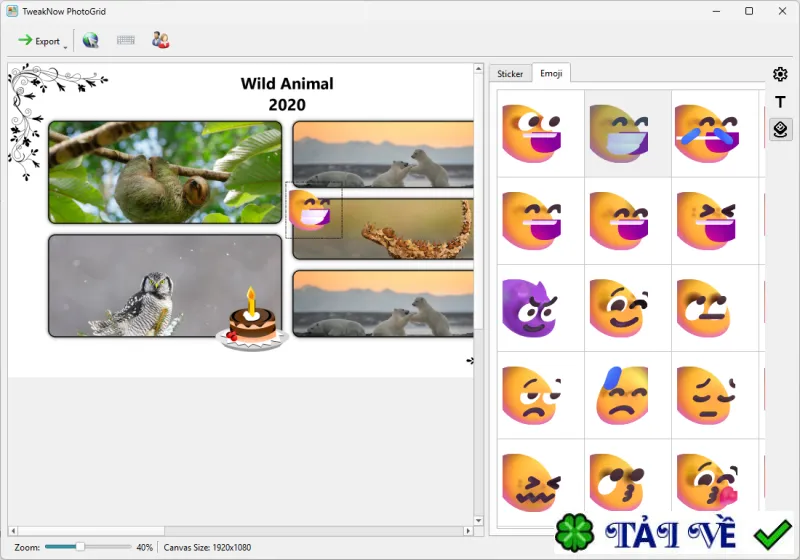This screenshot has height=560, width=800.
Task: Pick the tears of joy emoji
Action: (707, 134)
